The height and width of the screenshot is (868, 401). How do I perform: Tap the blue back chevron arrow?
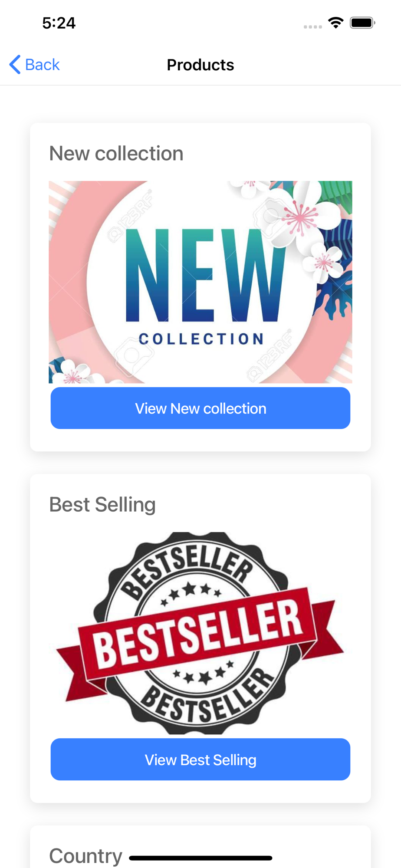15,65
